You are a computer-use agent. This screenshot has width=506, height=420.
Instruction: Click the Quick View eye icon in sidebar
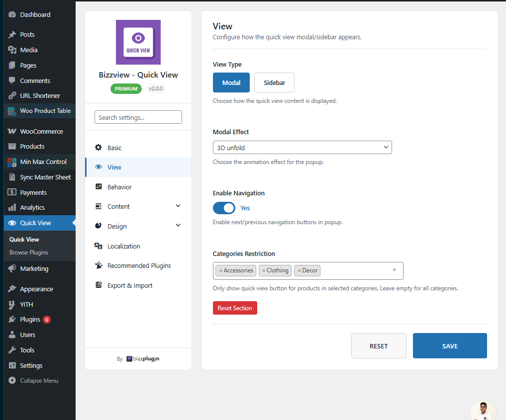[x=12, y=223]
